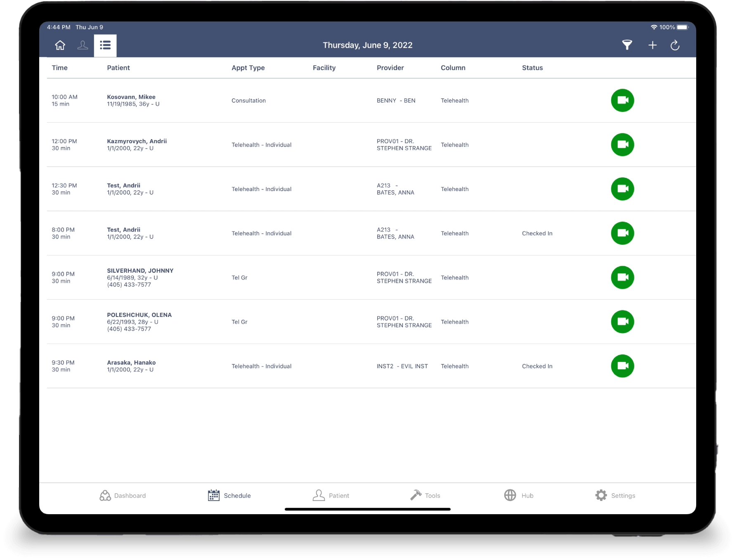Start video call for SILVERHAND, JOHNNY
This screenshot has width=735, height=560.
(x=622, y=277)
